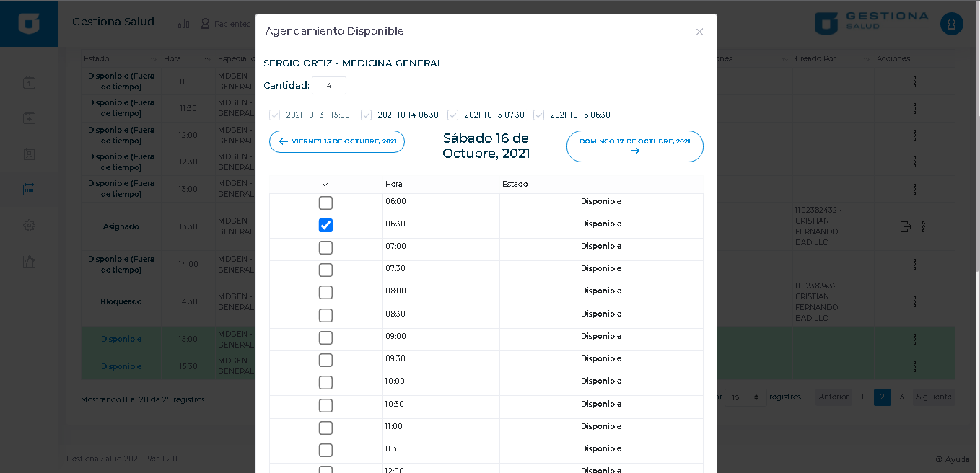Viewport: 980px width, 473px height.
Task: Open the day calendar icon in sidebar
Action: click(x=29, y=82)
